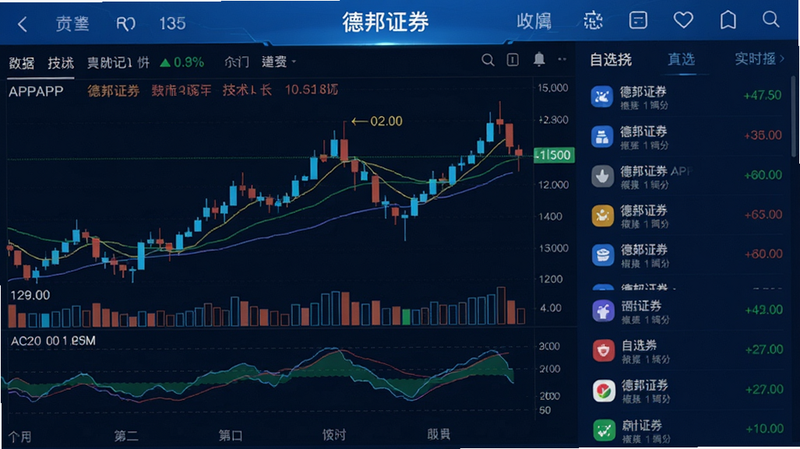Screen dimensions: 800x449
Task: Select the 第二 period at chart bottom
Action: (126, 436)
